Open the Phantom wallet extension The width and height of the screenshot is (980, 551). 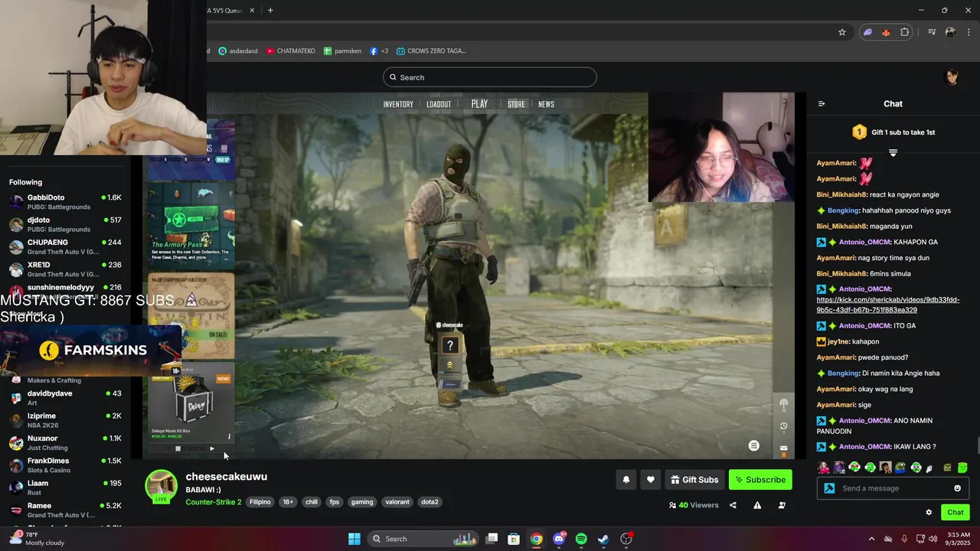tap(867, 32)
